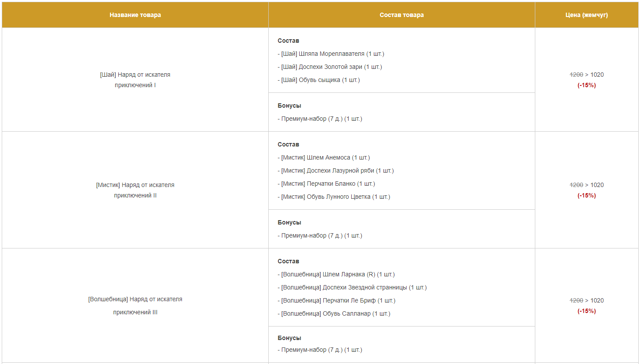Click the 'Название товара' column header

135,15
